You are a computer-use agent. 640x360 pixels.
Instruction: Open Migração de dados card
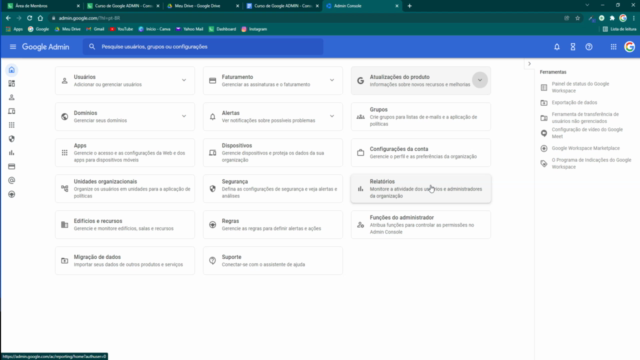click(125, 260)
